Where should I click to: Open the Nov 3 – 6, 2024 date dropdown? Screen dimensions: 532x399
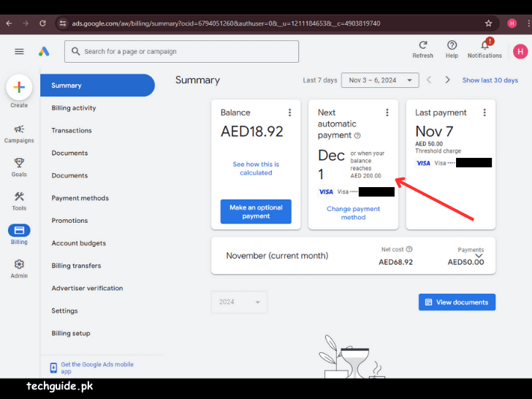pyautogui.click(x=380, y=80)
